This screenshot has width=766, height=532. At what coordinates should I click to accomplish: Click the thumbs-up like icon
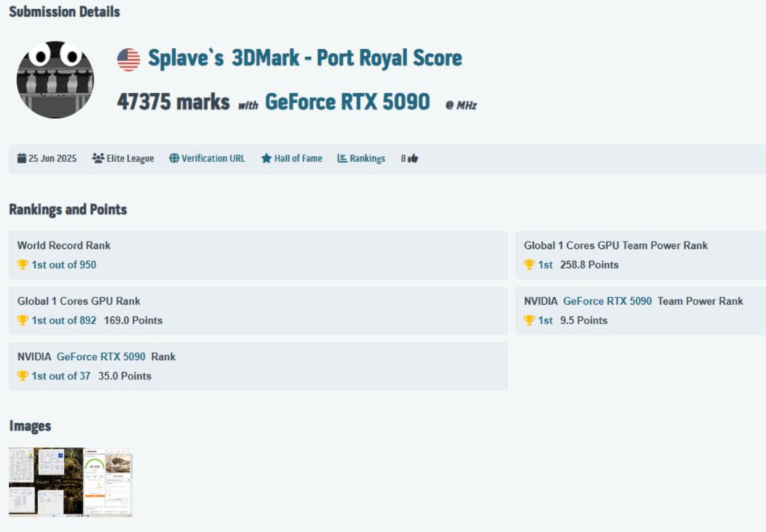(x=413, y=158)
